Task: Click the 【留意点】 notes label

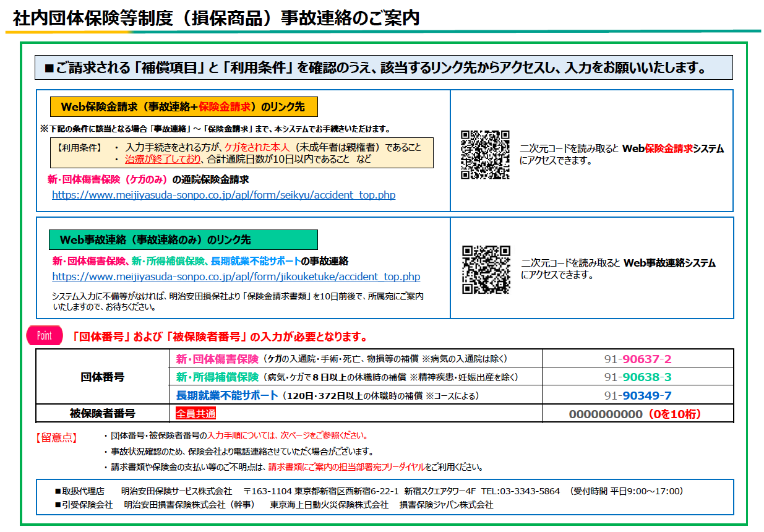Action: 56,437
